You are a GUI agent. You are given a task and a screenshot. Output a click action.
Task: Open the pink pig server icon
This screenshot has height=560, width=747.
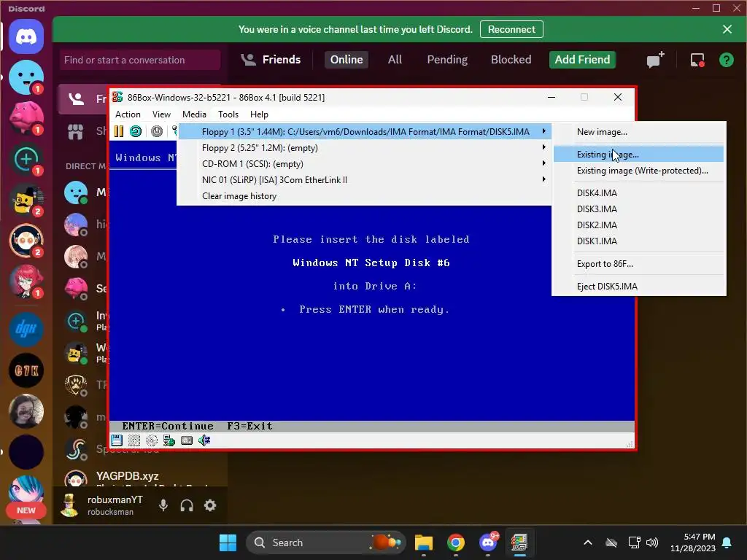click(x=26, y=118)
